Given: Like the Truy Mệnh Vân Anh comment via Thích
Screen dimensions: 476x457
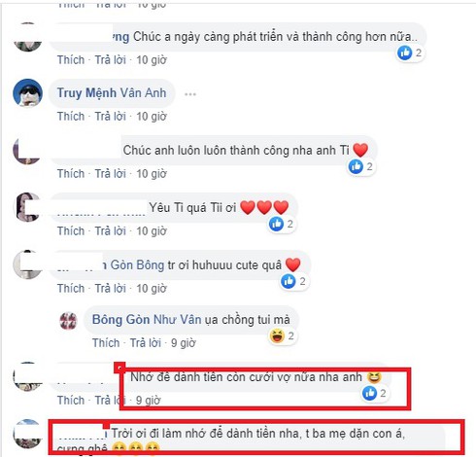Looking at the screenshot, I should [x=71, y=117].
